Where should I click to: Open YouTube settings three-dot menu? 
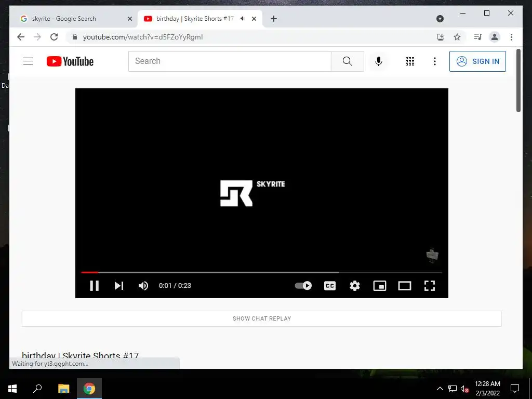tap(435, 61)
